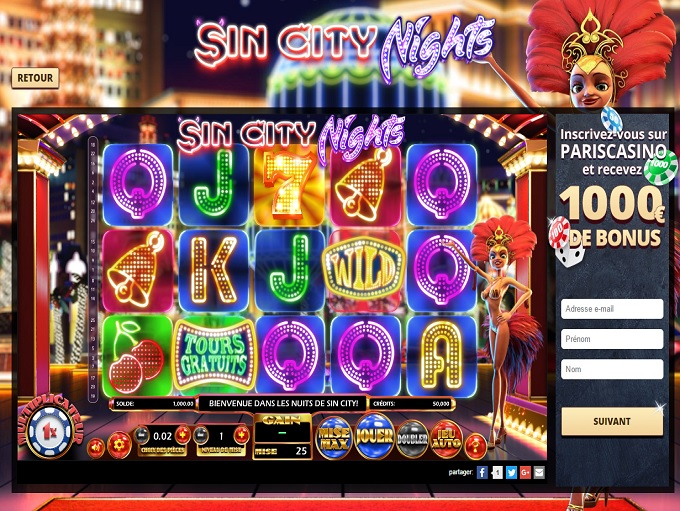
Task: Click into the Prénom field
Action: [x=612, y=339]
